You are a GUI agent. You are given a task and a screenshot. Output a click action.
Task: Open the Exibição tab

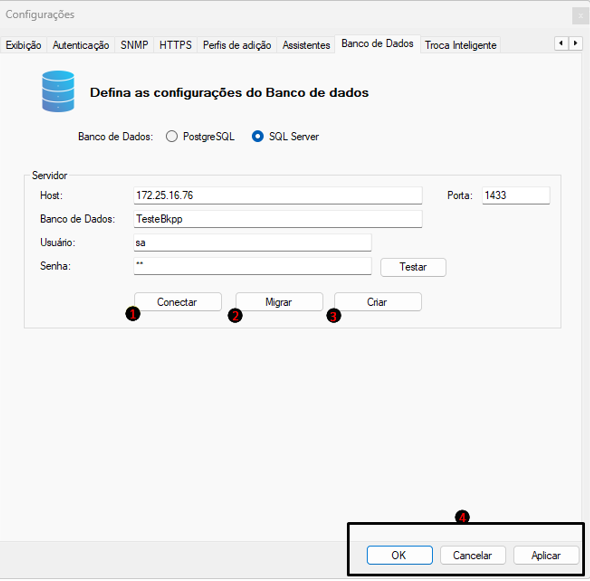click(x=23, y=45)
